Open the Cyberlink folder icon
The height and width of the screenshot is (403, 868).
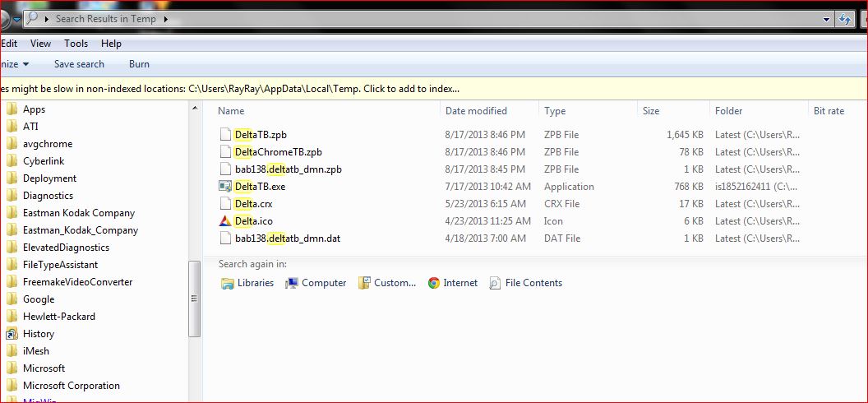tap(12, 161)
